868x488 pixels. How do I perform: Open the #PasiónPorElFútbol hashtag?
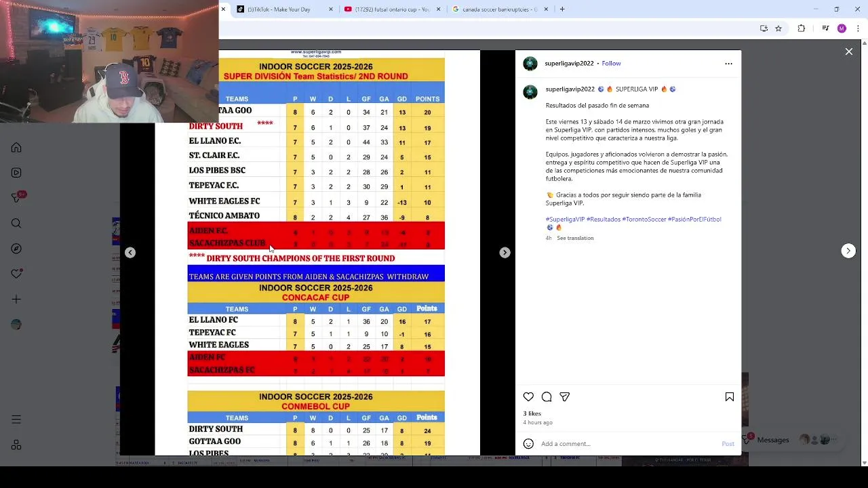click(x=694, y=220)
